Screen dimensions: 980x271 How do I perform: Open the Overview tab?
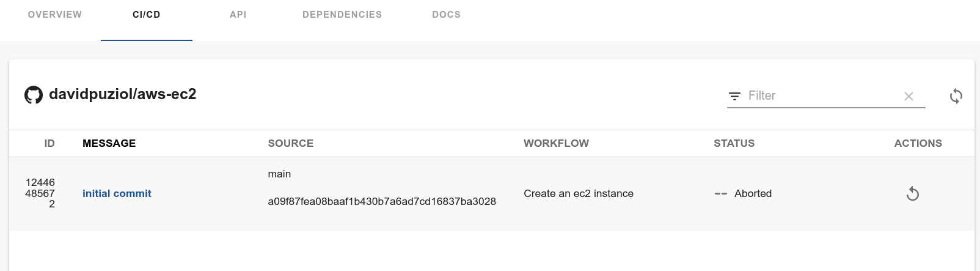pos(55,15)
